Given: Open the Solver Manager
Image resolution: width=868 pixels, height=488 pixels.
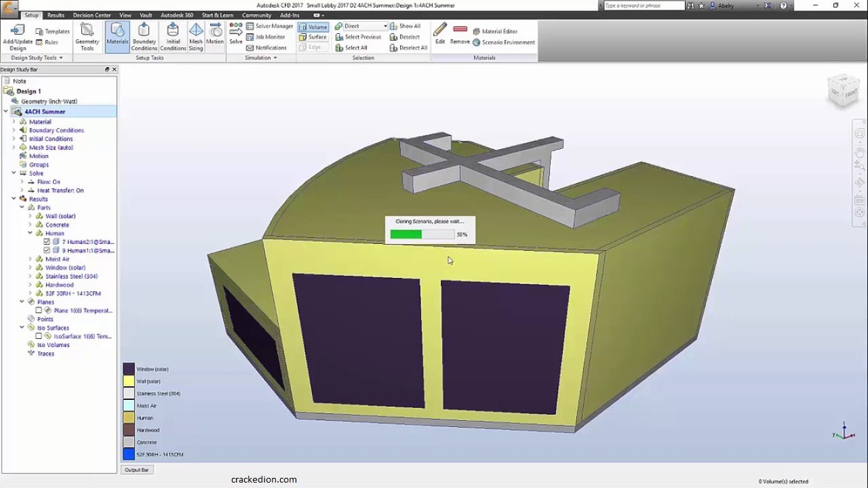Looking at the screenshot, I should pos(269,26).
